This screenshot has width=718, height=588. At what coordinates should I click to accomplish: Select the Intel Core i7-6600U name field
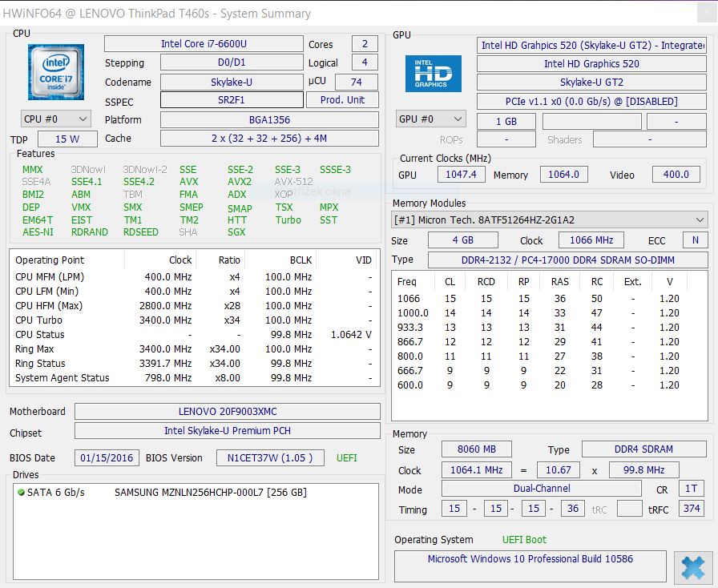click(x=204, y=44)
